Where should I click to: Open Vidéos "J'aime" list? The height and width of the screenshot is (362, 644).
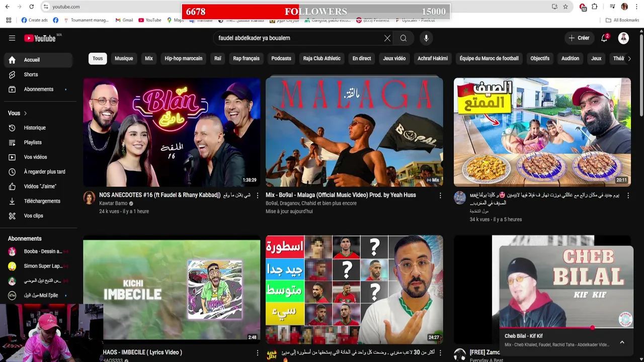pos(38,187)
